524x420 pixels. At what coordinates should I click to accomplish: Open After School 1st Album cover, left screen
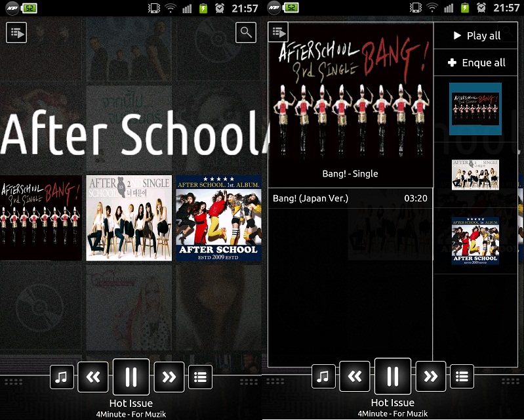(218, 218)
